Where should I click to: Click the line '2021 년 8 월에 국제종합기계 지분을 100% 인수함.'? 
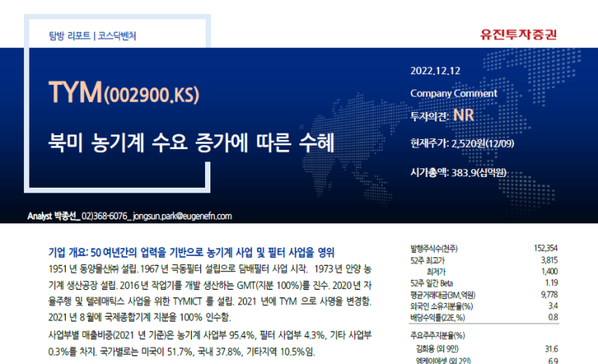[x=139, y=317]
